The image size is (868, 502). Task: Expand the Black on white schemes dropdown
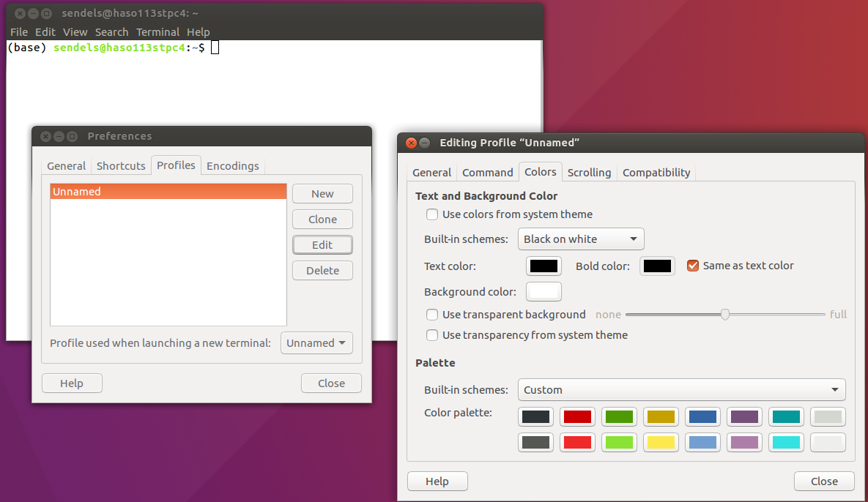[x=580, y=239]
